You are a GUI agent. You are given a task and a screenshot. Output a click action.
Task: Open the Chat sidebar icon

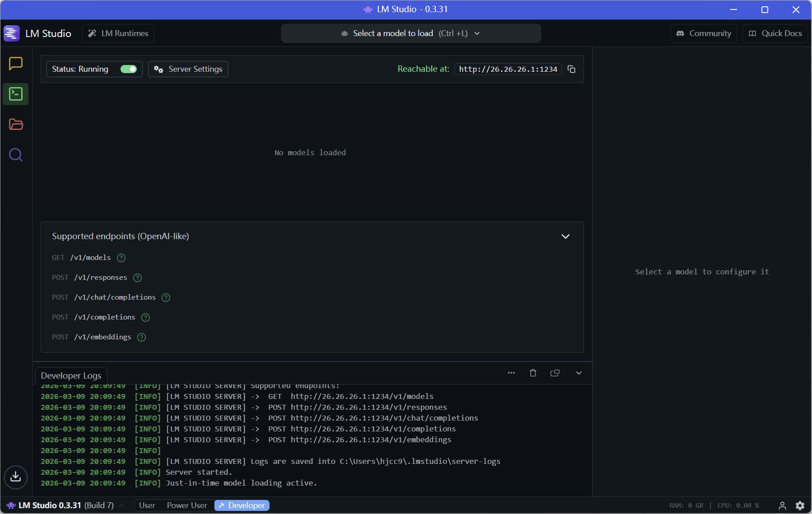pos(16,64)
